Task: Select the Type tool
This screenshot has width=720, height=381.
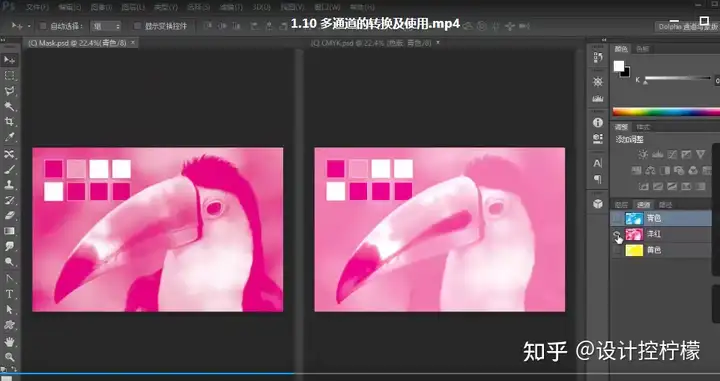Action: pyautogui.click(x=9, y=294)
